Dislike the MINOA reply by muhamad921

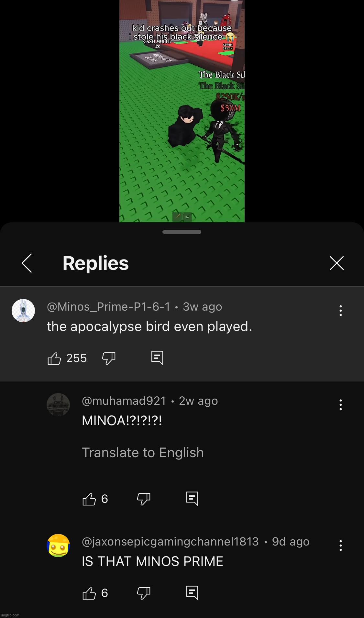(144, 499)
